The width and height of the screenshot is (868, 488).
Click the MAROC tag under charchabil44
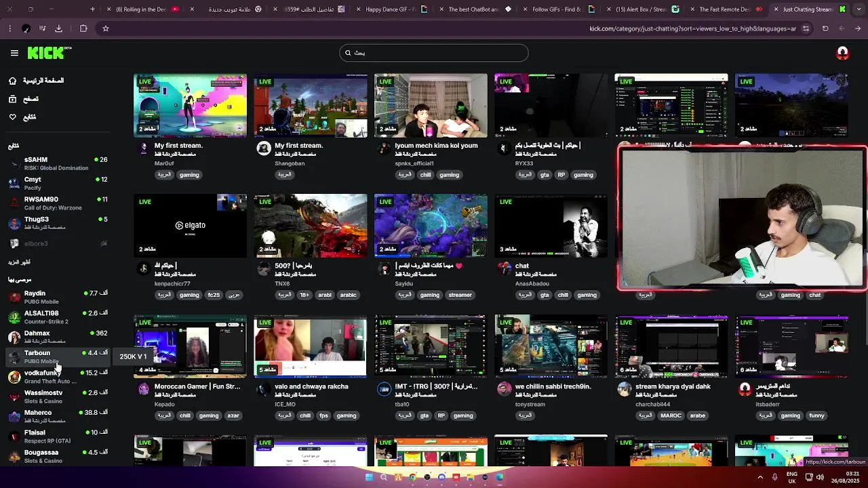click(x=671, y=415)
